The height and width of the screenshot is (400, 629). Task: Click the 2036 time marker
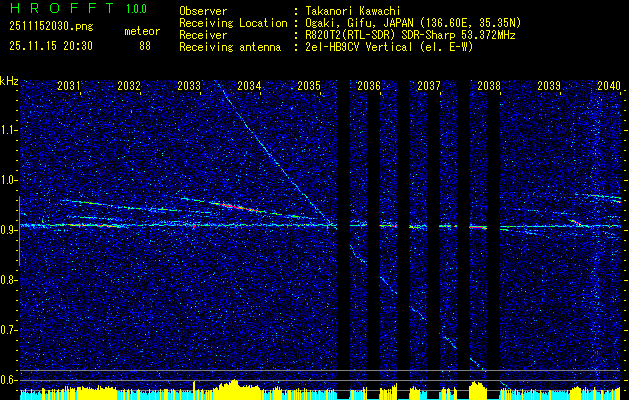[x=369, y=85]
